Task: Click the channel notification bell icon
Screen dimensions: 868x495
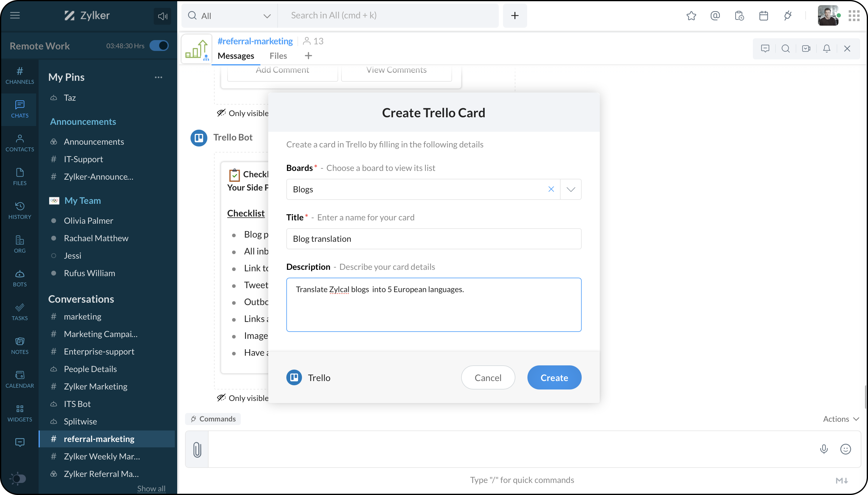Action: click(826, 49)
